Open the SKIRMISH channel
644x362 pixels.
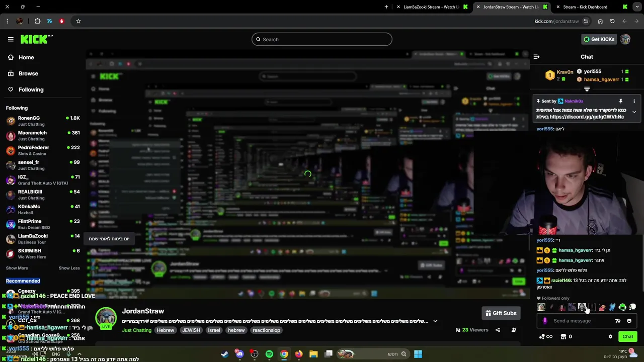tap(43, 253)
